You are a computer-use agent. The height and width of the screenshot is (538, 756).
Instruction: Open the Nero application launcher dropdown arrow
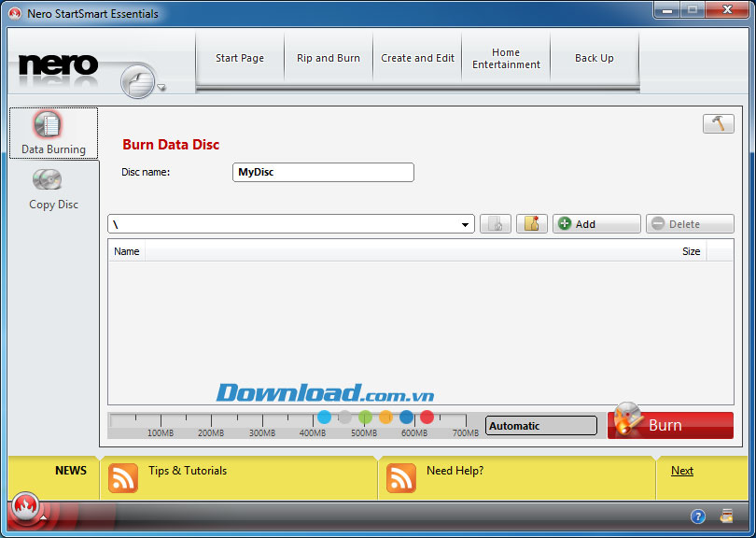161,89
